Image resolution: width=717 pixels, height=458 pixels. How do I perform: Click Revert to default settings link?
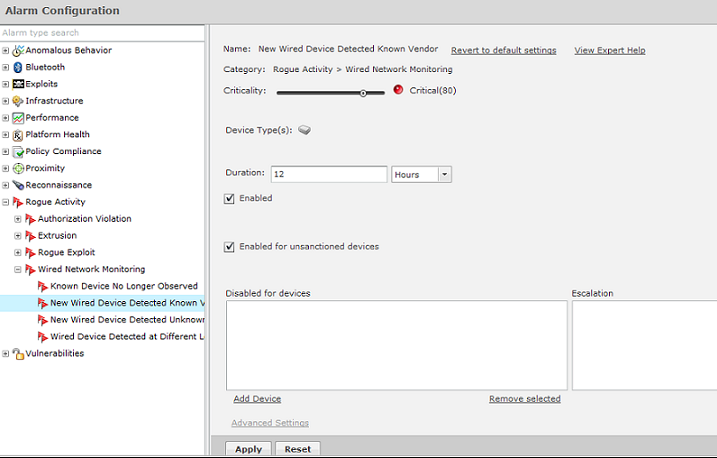(x=503, y=50)
